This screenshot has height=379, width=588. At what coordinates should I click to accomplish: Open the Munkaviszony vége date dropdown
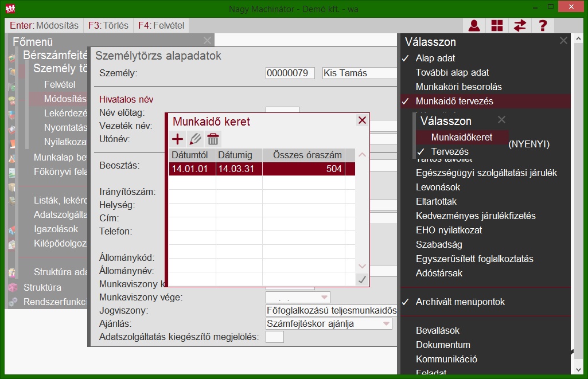point(324,297)
